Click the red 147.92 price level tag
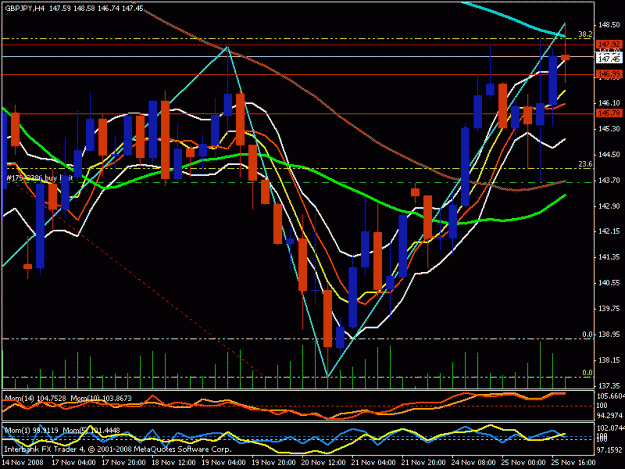The height and width of the screenshot is (469, 625). click(x=609, y=44)
